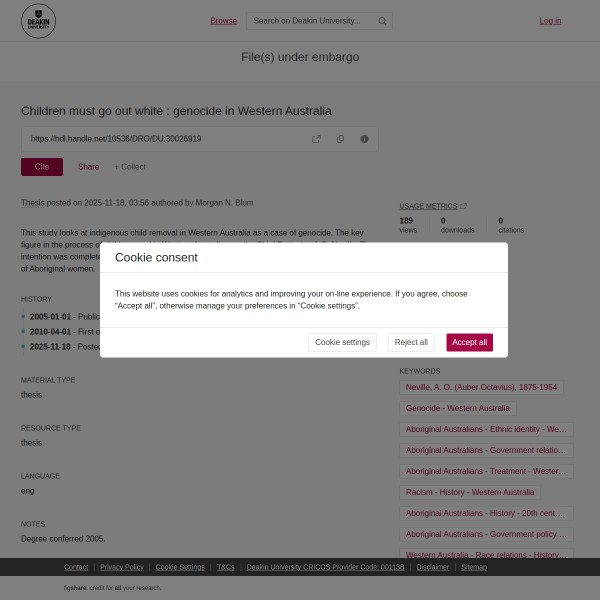Click the info icon beside handle URL

(364, 139)
